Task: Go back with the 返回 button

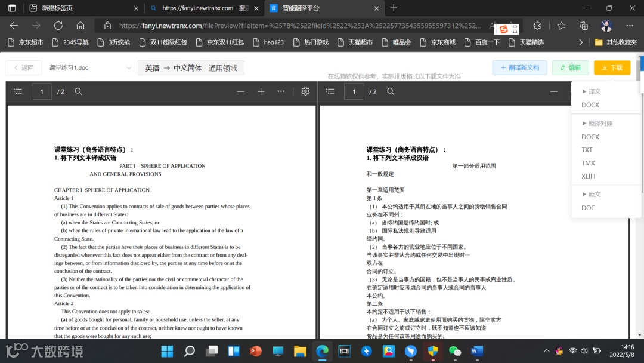Action: (23, 68)
